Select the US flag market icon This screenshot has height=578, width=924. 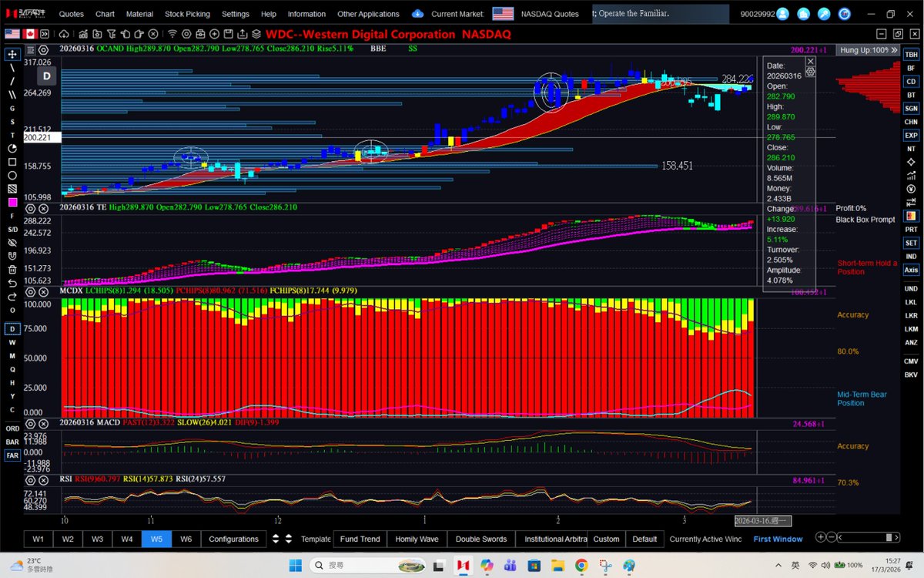(12, 34)
